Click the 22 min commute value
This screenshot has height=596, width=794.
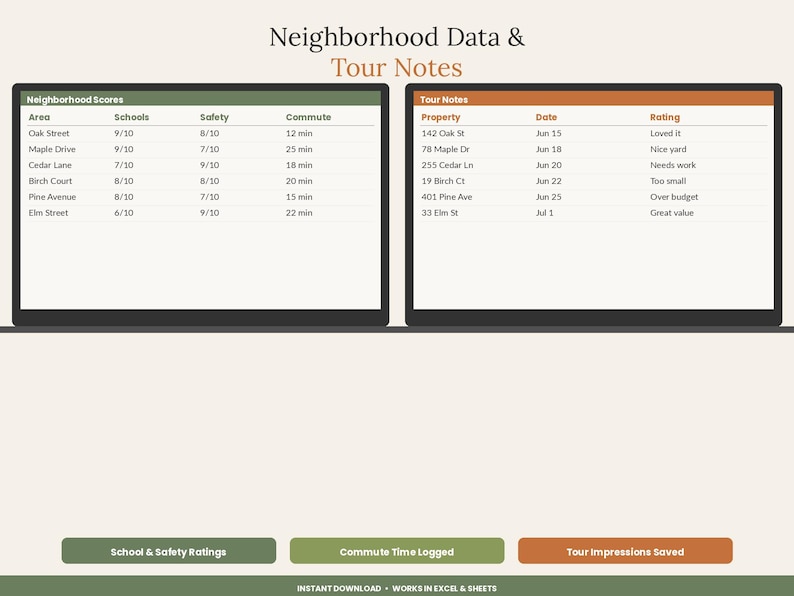[299, 213]
